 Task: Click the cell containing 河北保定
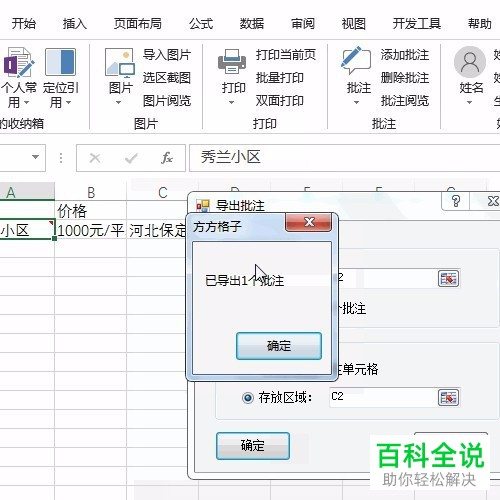tap(157, 230)
